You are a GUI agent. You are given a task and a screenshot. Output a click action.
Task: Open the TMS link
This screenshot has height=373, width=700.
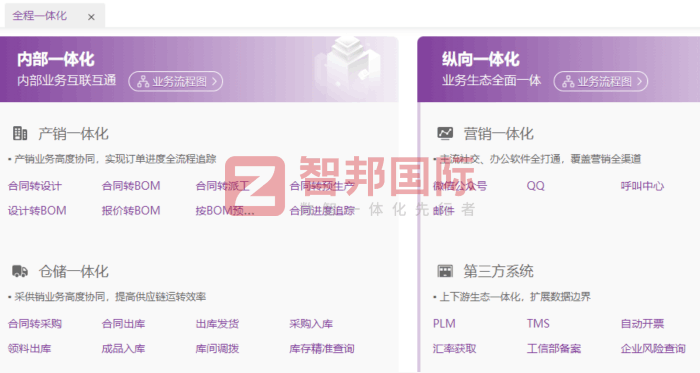pos(538,324)
